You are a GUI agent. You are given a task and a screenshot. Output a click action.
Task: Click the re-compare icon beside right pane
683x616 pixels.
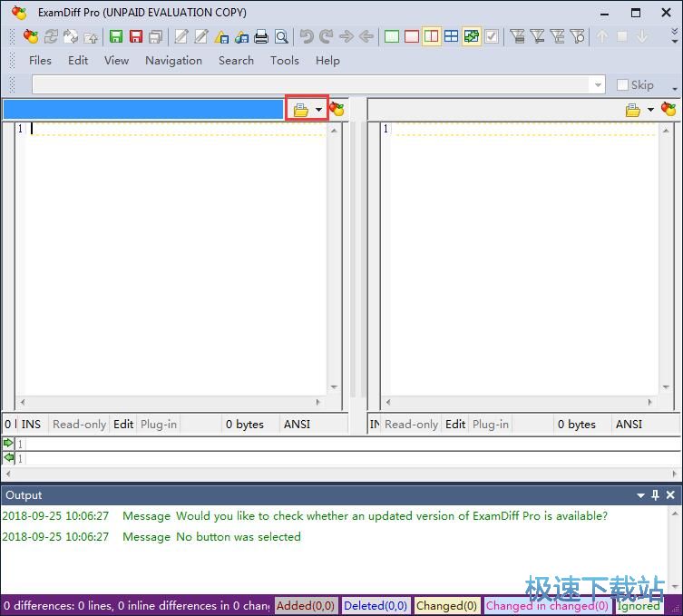click(668, 110)
